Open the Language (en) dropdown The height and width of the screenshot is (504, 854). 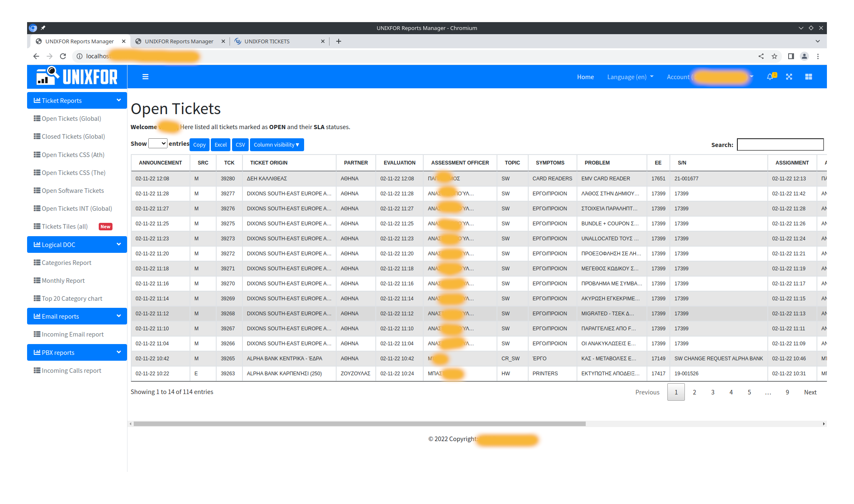(x=630, y=77)
